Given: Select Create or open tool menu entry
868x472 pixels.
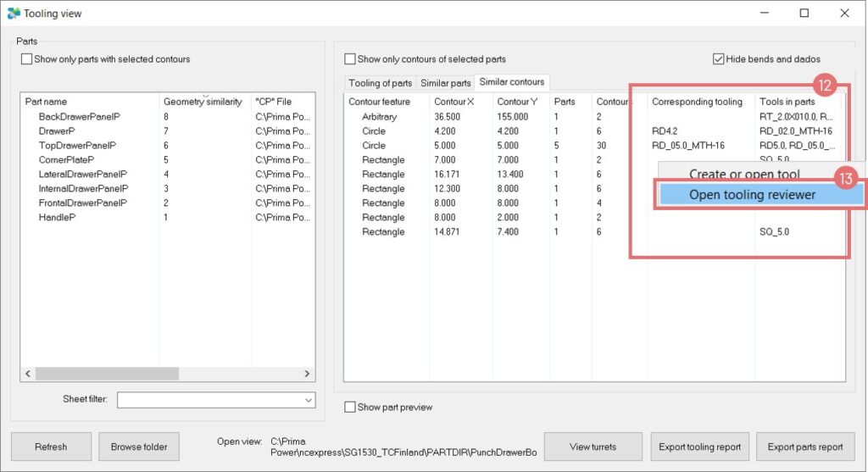Looking at the screenshot, I should [743, 174].
